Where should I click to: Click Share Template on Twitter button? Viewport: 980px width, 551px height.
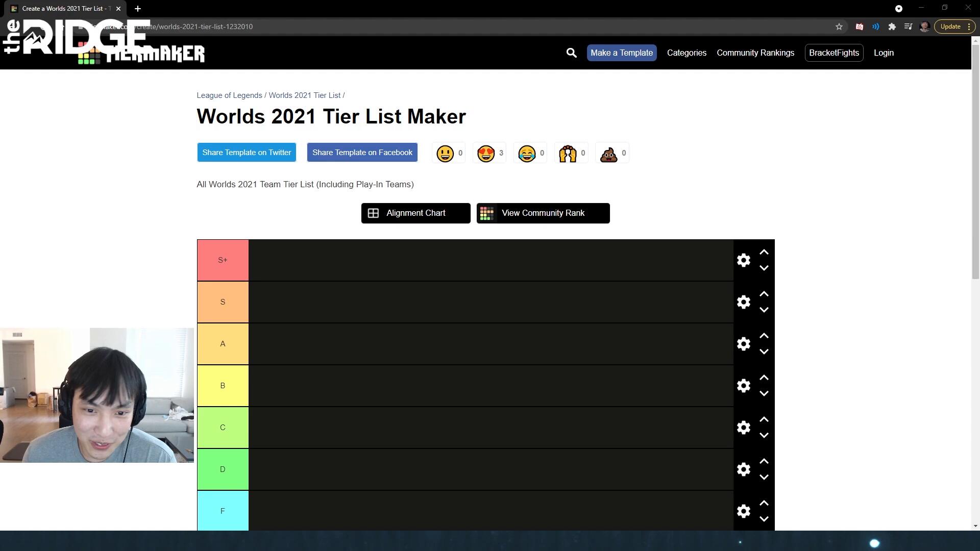click(247, 153)
